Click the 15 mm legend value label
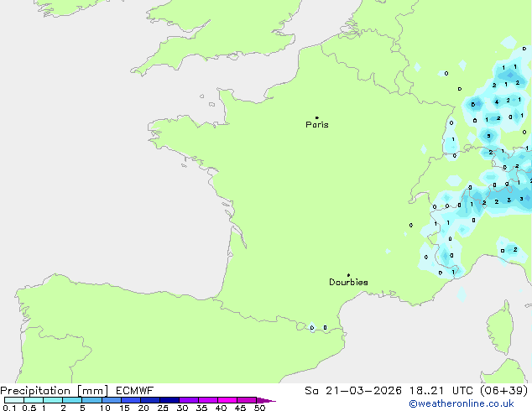Screen dimensions: 532x411 click(x=124, y=408)
